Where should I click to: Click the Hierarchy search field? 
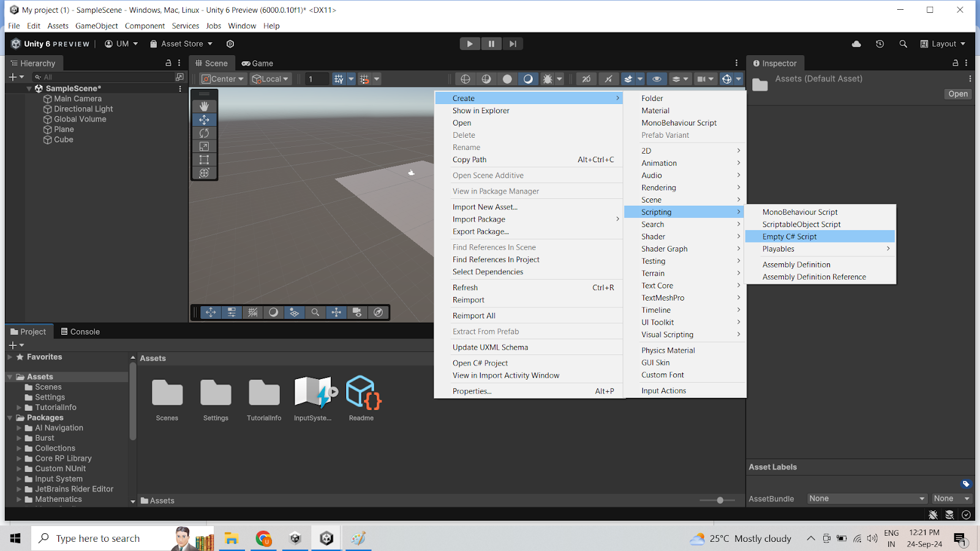tap(104, 77)
